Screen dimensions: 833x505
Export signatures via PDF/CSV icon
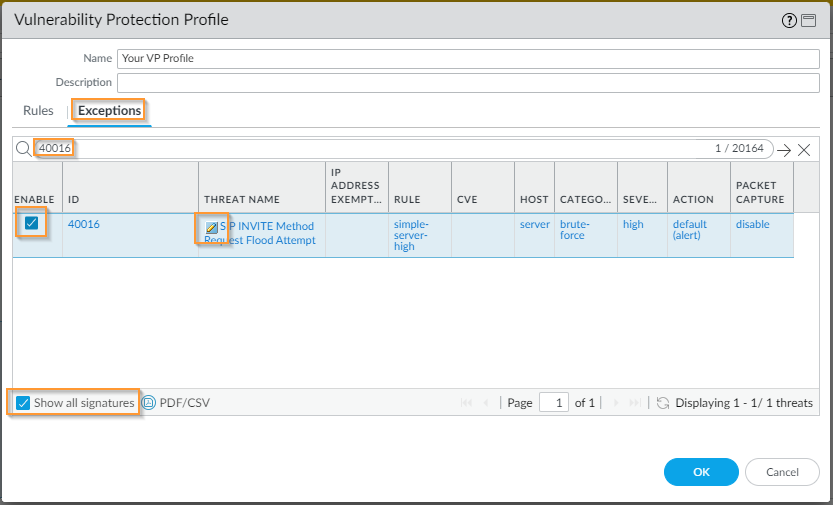tap(149, 403)
